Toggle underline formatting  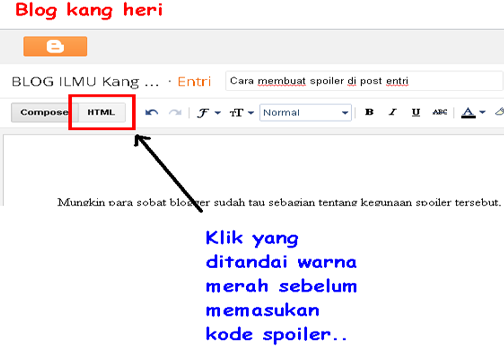point(416,112)
